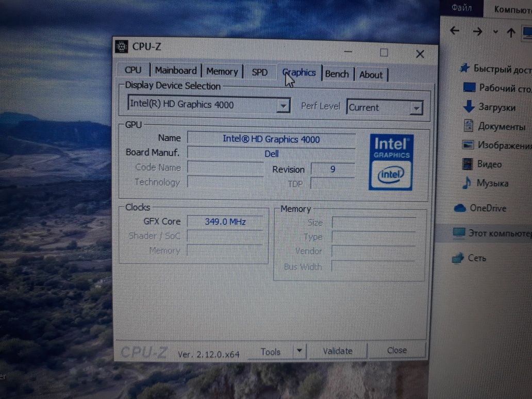Expand the display device selection dropdown
This screenshot has height=399, width=532.
click(x=283, y=106)
